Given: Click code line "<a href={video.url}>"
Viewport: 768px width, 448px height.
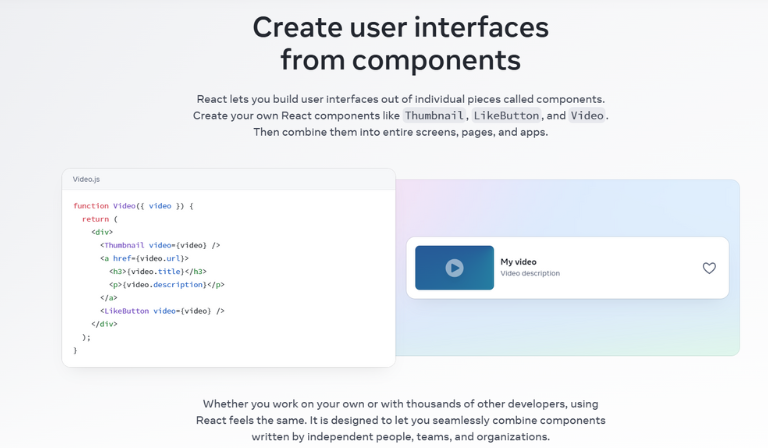Looking at the screenshot, I should click(144, 259).
